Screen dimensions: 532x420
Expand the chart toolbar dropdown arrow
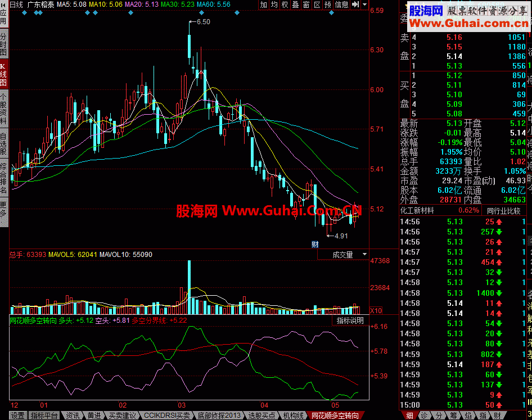click(365, 4)
